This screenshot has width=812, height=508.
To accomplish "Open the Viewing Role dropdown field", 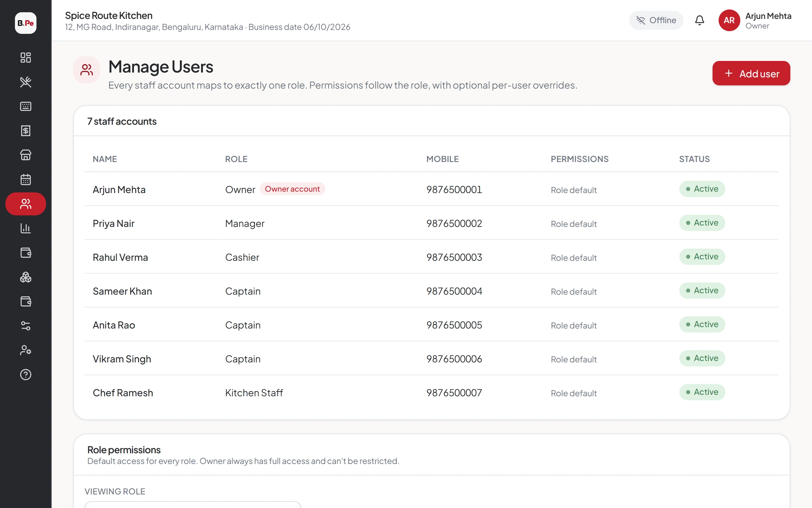I will 193,505.
